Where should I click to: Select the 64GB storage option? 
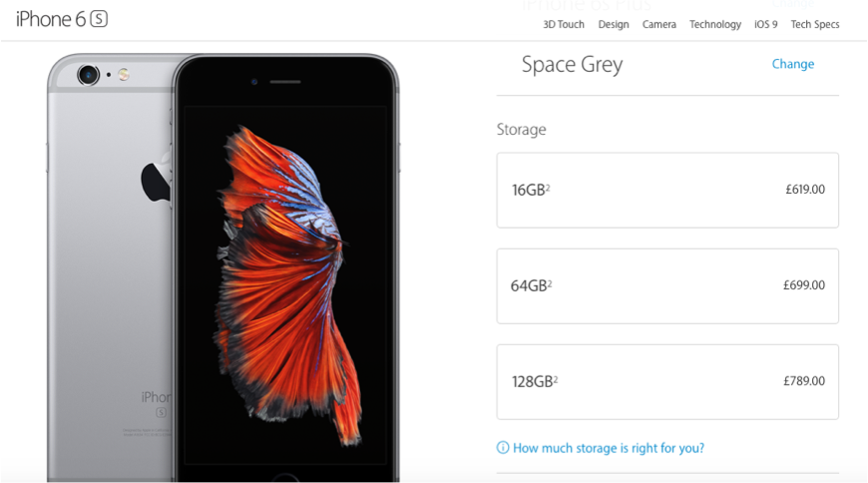[x=667, y=285]
